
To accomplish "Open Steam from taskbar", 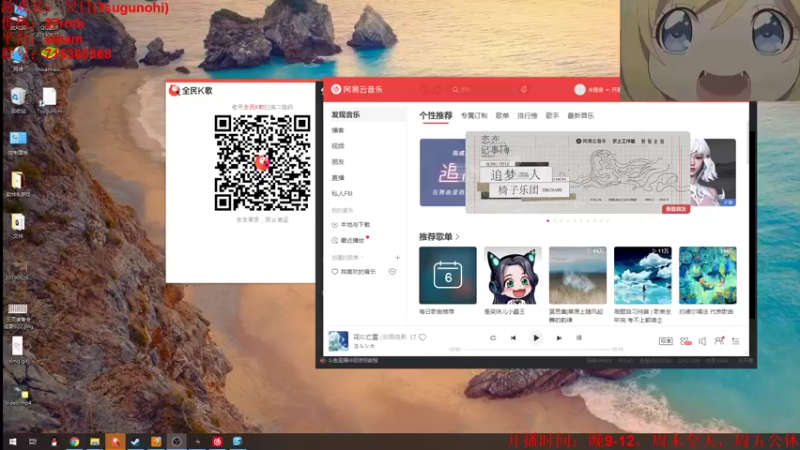I will pyautogui.click(x=135, y=442).
